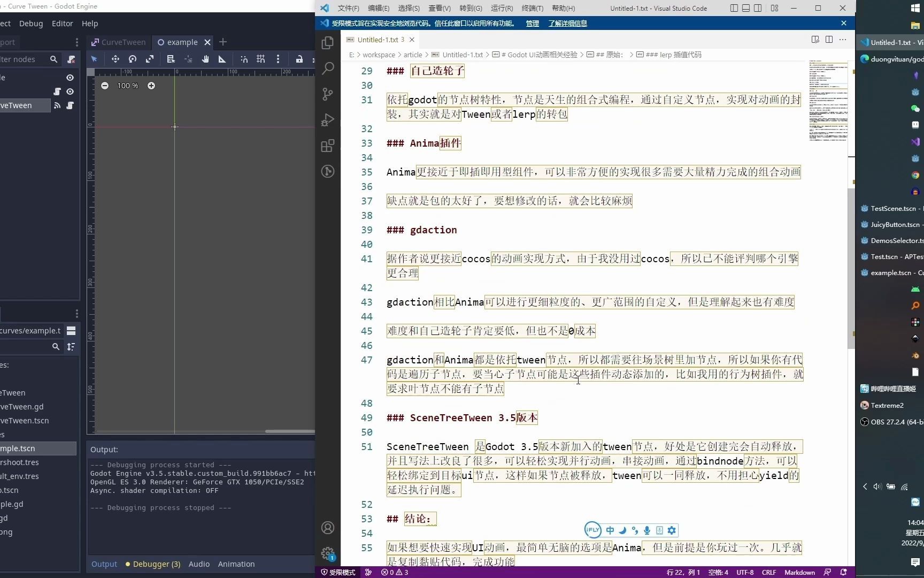Open VS Code Search panel
This screenshot has height=578, width=924.
328,69
